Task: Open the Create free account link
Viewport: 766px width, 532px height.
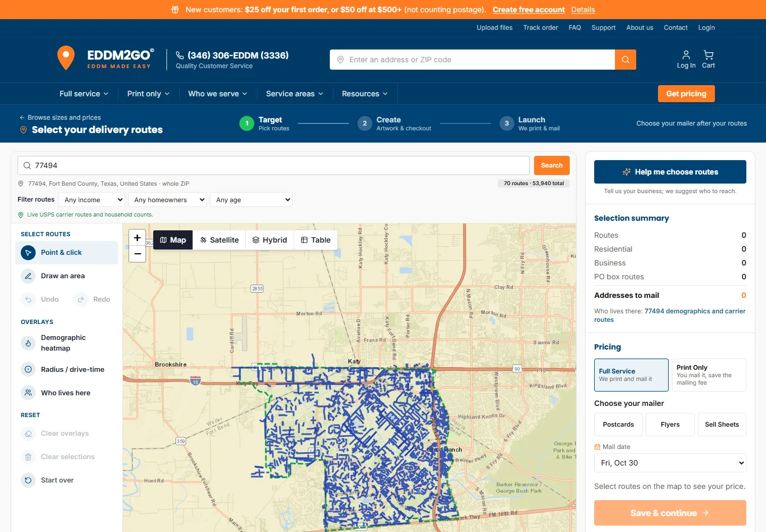Action: [529, 10]
